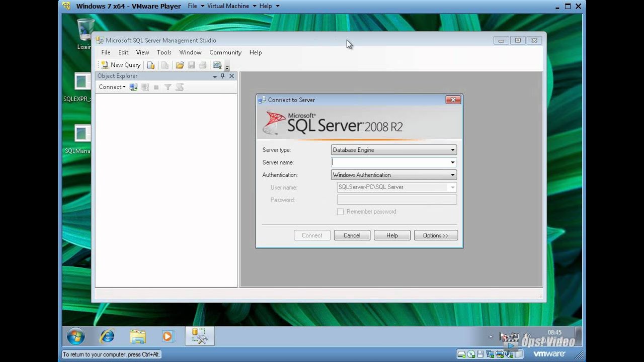Click the Connect button in dialog
Screen dimensions: 644x362
click(x=312, y=235)
